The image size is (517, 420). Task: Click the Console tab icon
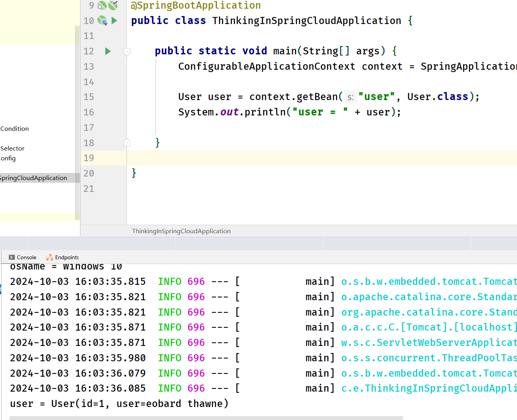(x=12, y=257)
